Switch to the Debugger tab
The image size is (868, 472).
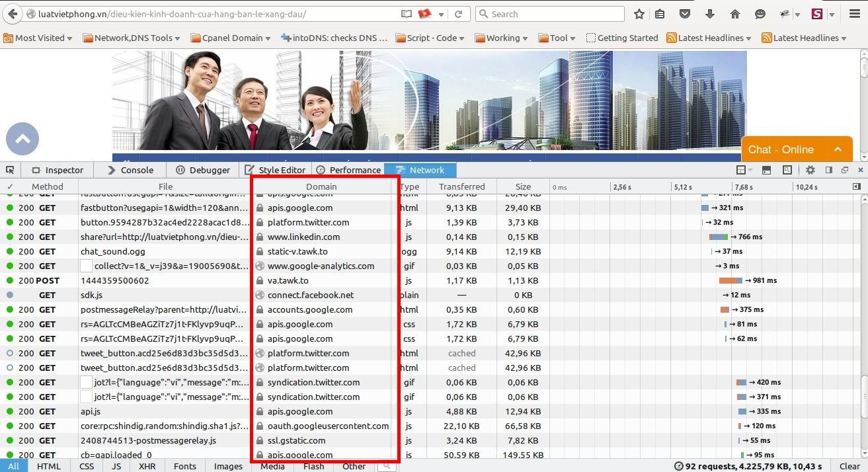pyautogui.click(x=203, y=170)
